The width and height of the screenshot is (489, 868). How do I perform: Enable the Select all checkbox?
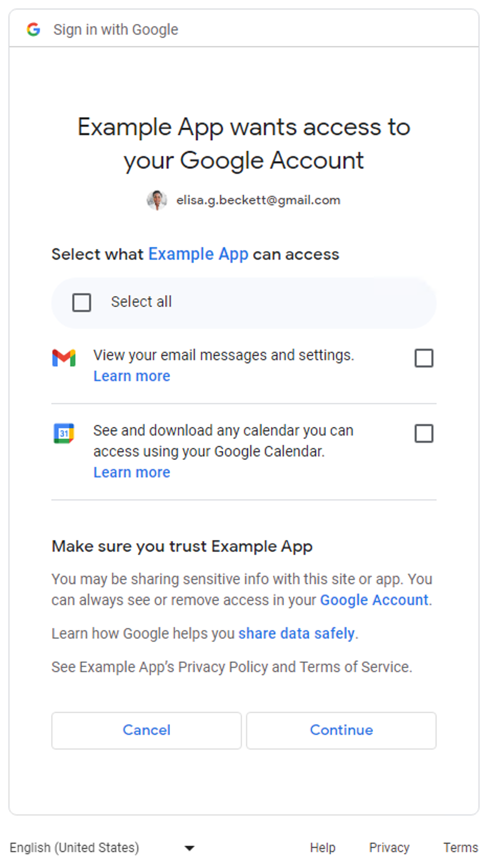(81, 302)
